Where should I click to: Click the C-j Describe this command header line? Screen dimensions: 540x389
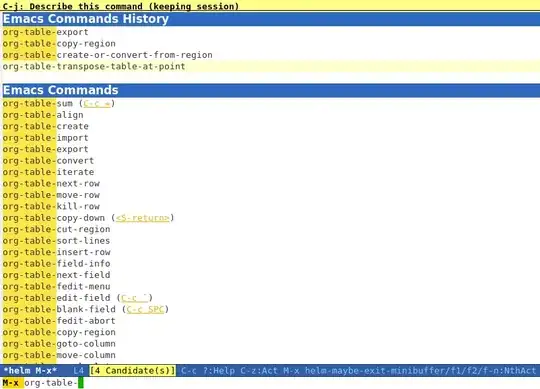click(x=121, y=6)
